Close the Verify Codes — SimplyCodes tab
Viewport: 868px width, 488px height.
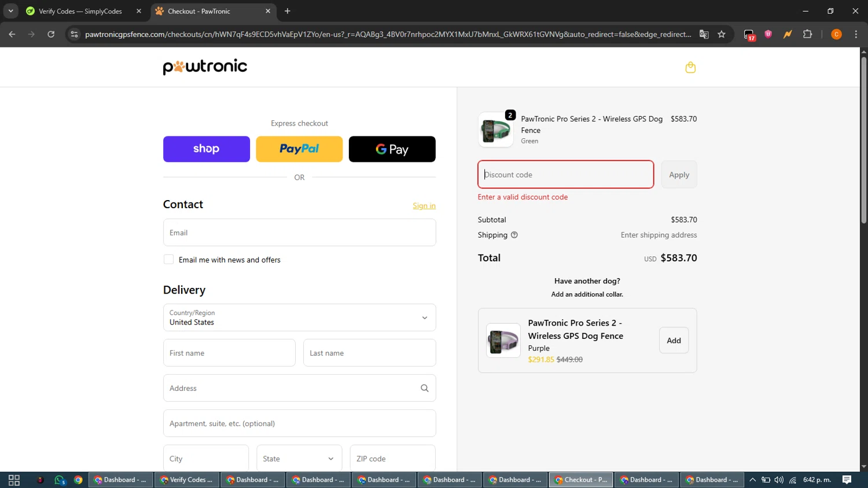(139, 11)
